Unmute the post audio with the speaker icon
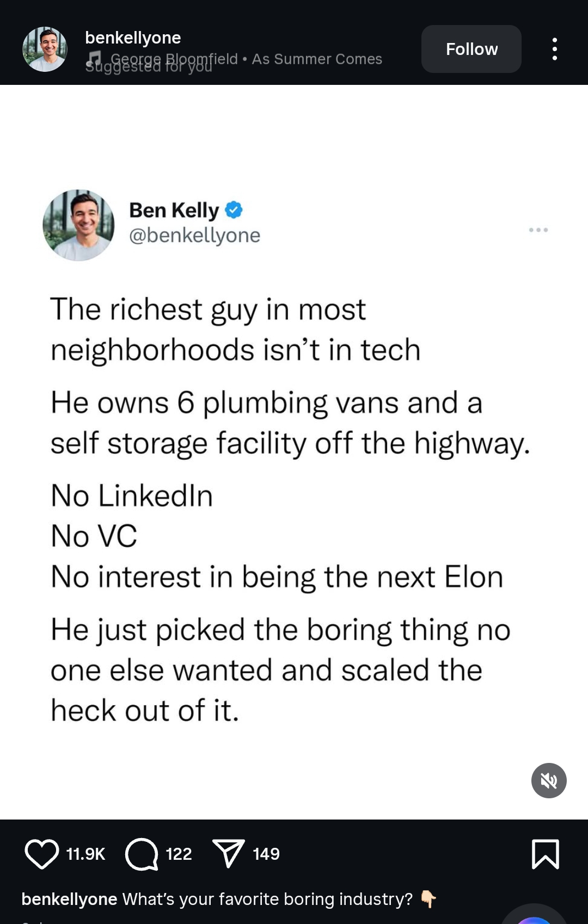The width and height of the screenshot is (588, 924). [549, 780]
